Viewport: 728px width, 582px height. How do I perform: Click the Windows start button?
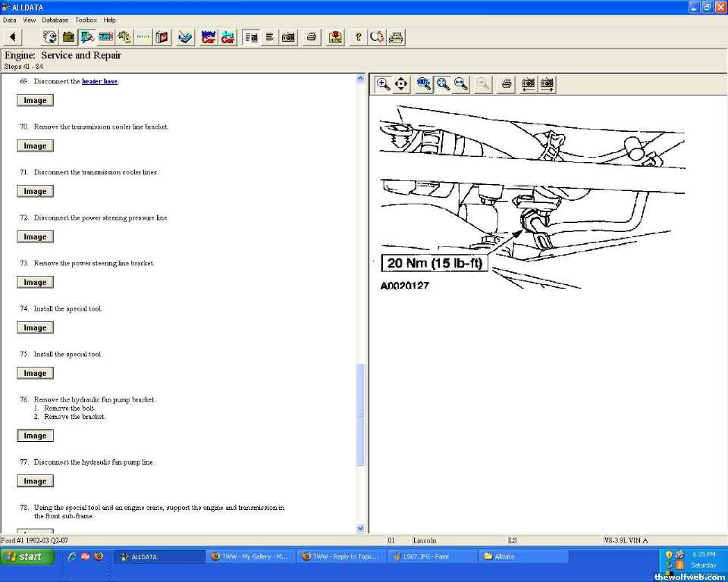click(x=28, y=556)
